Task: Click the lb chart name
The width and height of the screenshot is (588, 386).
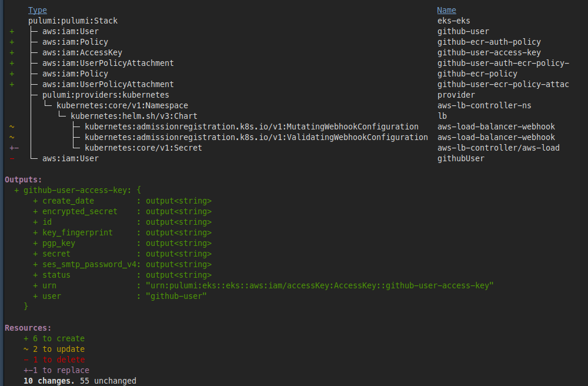Action: pyautogui.click(x=442, y=116)
